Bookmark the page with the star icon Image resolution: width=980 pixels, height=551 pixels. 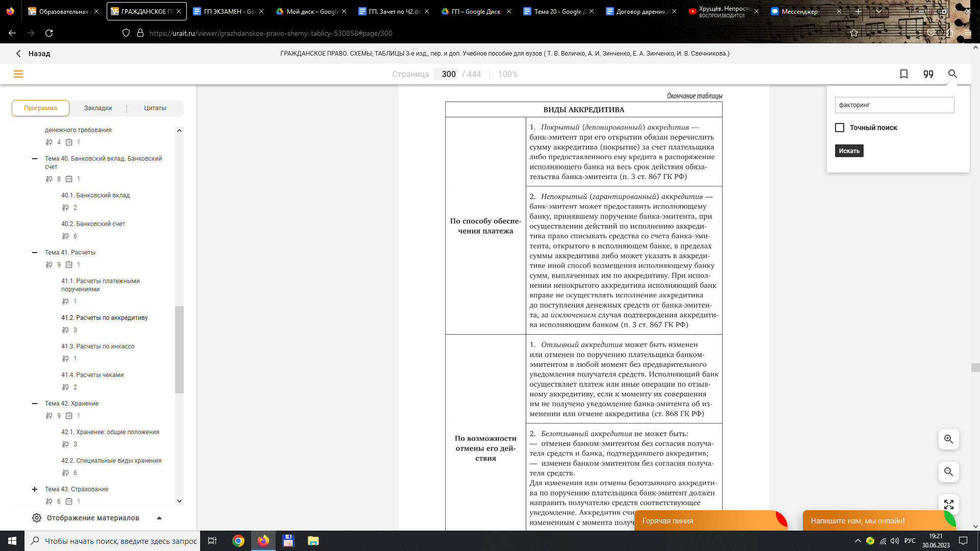(x=854, y=33)
